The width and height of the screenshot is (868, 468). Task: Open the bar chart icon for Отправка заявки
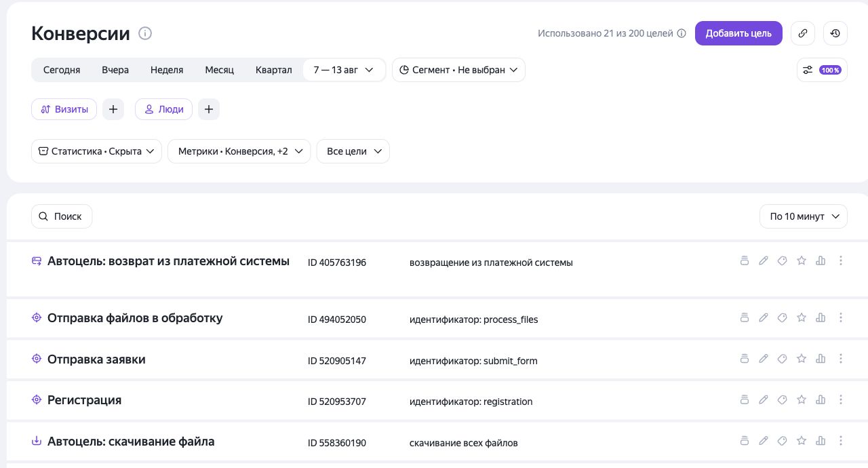(x=821, y=359)
